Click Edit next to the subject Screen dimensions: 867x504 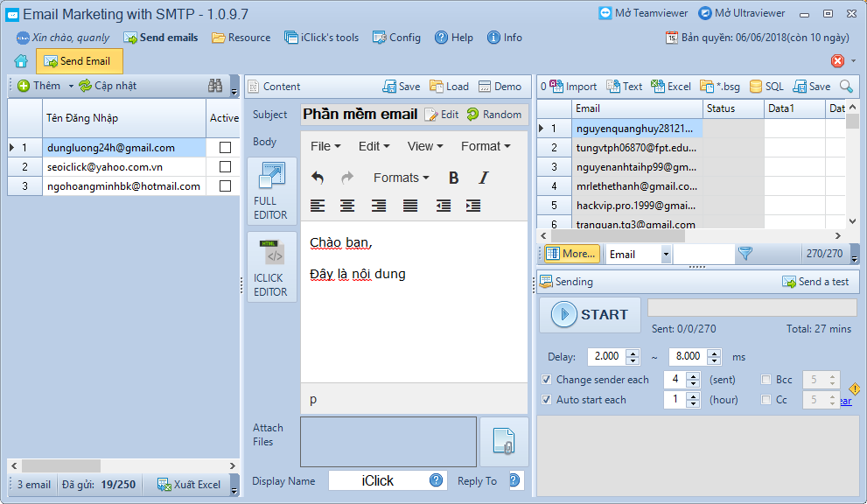click(x=442, y=115)
